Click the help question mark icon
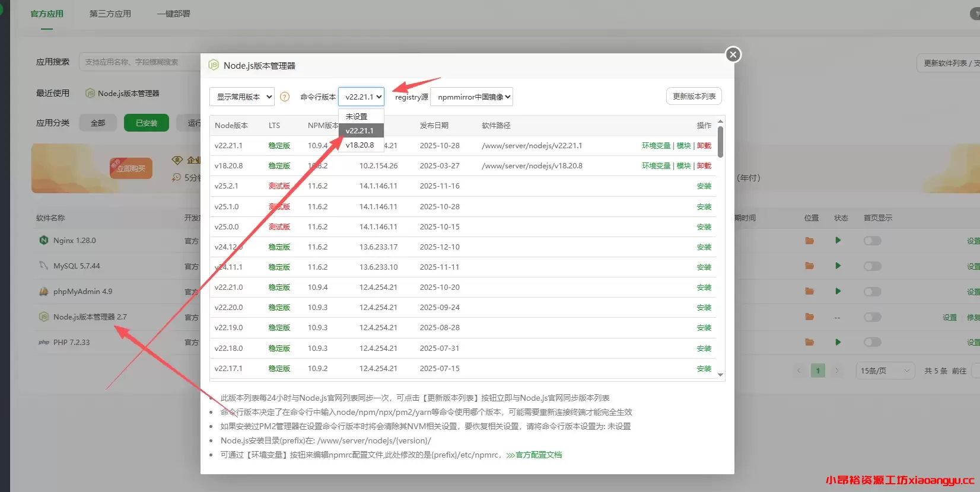 tap(285, 97)
